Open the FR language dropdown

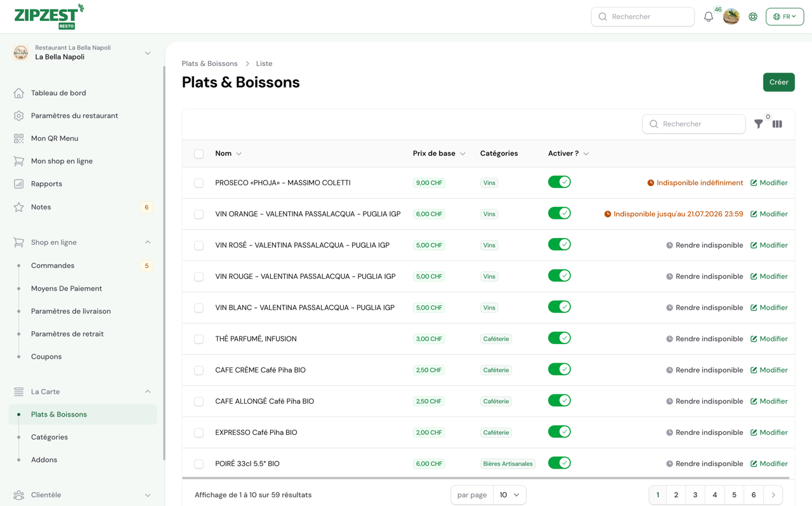(785, 17)
